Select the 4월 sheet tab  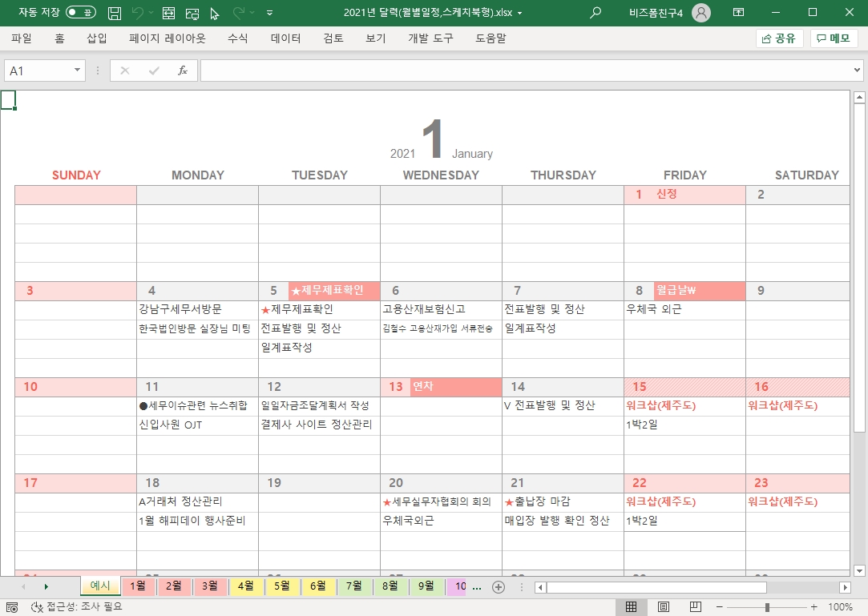coord(246,586)
